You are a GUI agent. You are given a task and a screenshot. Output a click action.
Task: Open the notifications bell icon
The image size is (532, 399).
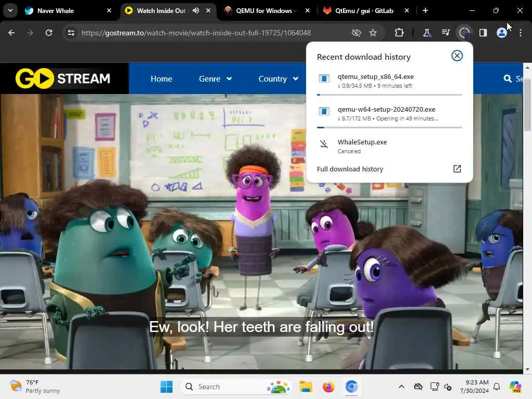(x=497, y=387)
